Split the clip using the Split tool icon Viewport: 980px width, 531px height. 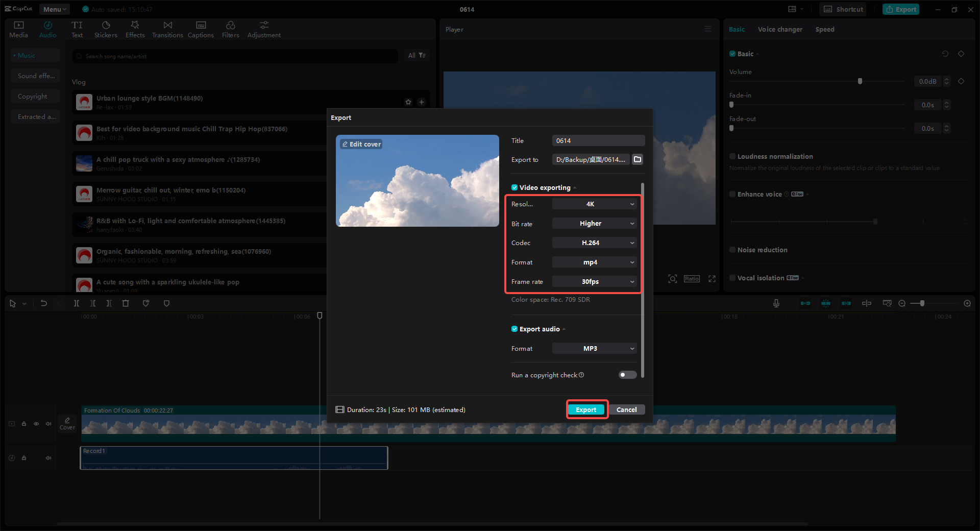coord(77,303)
